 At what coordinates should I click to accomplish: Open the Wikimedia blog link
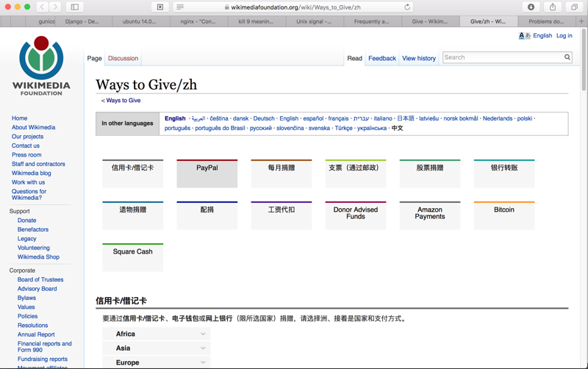pyautogui.click(x=32, y=173)
